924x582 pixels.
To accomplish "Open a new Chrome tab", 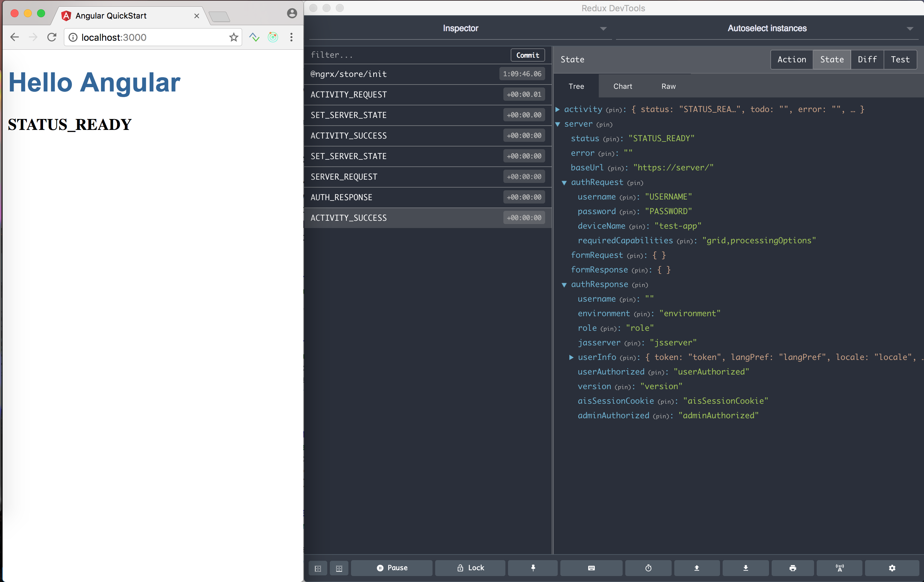I will tap(220, 17).
